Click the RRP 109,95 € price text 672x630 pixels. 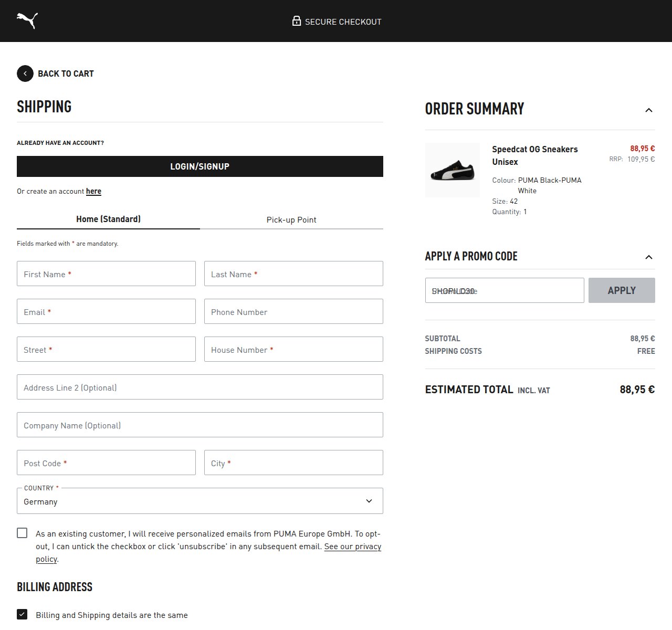[x=632, y=159]
